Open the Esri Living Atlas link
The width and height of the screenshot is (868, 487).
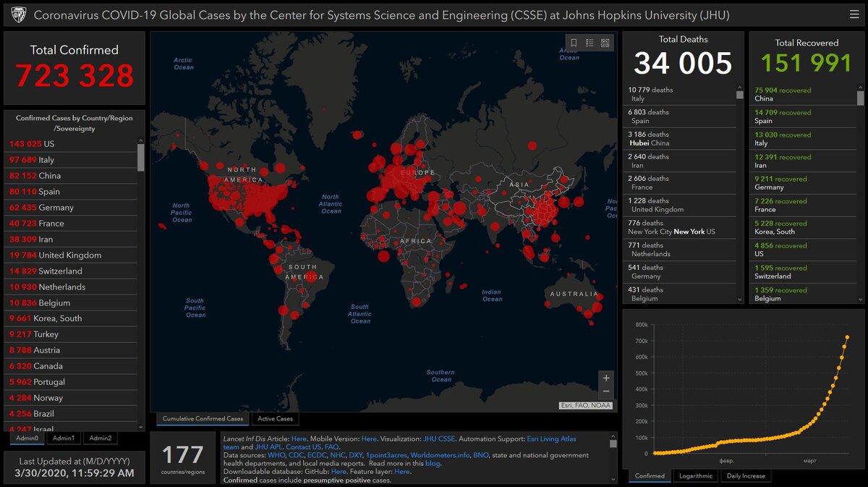[550, 439]
